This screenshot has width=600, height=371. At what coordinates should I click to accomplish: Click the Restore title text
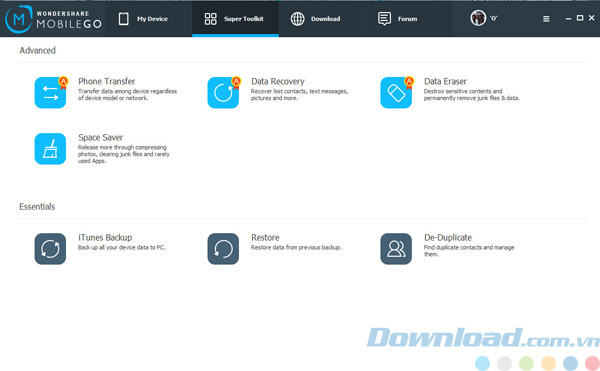coord(265,238)
